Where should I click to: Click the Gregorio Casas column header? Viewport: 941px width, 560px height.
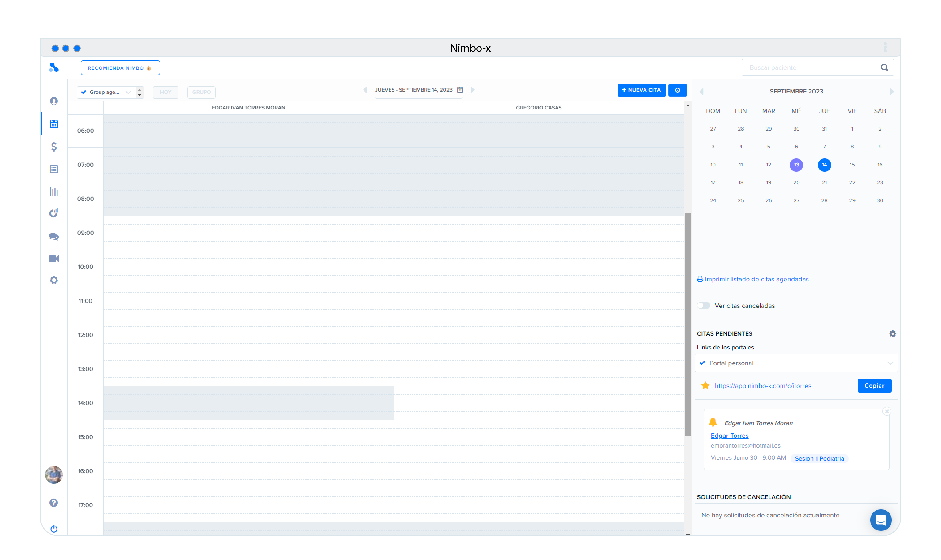click(x=539, y=108)
